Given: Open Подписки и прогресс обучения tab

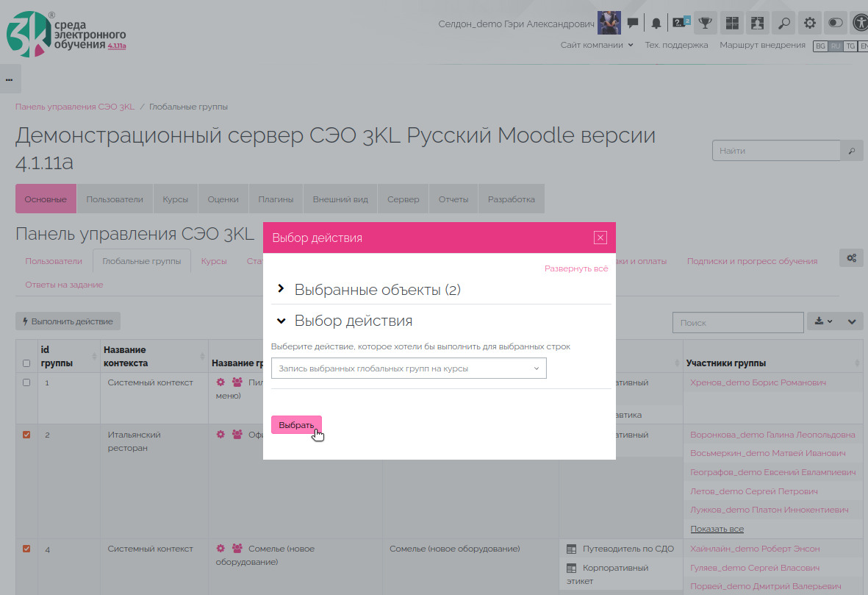Looking at the screenshot, I should (753, 261).
